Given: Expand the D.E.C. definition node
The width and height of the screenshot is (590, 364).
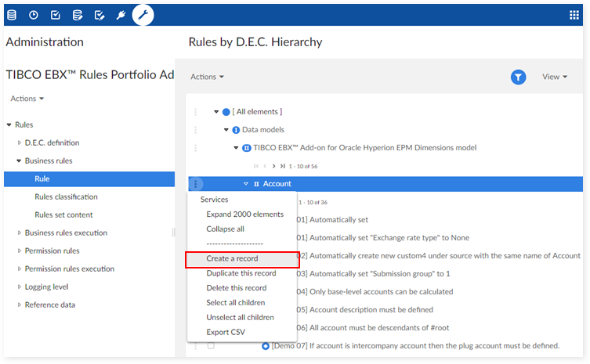Looking at the screenshot, I should pos(19,143).
